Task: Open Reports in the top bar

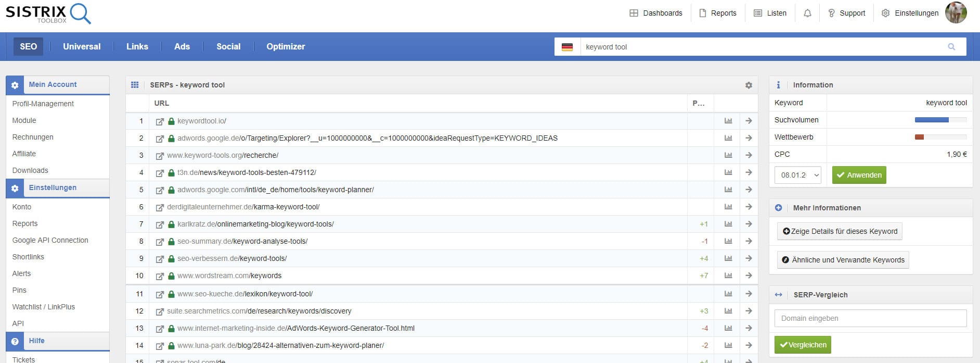Action: coord(717,13)
